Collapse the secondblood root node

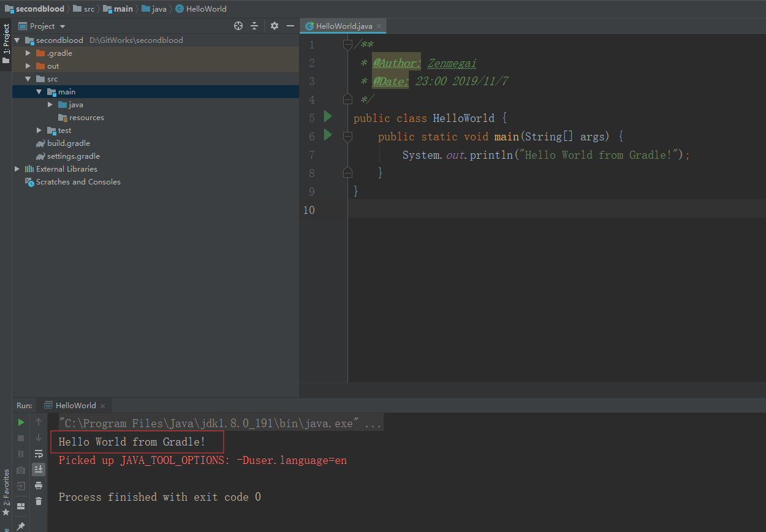pos(17,40)
